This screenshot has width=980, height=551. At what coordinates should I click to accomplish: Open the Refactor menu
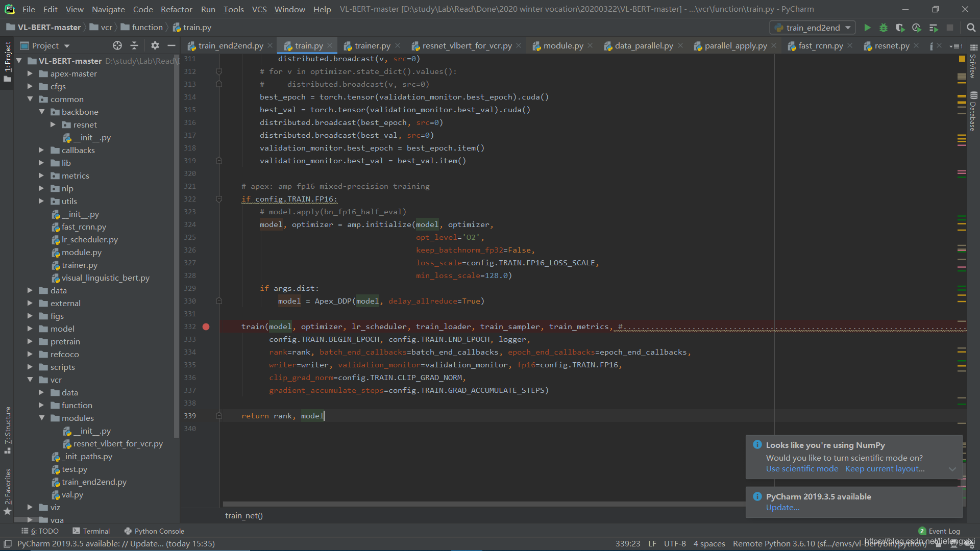pyautogui.click(x=176, y=9)
